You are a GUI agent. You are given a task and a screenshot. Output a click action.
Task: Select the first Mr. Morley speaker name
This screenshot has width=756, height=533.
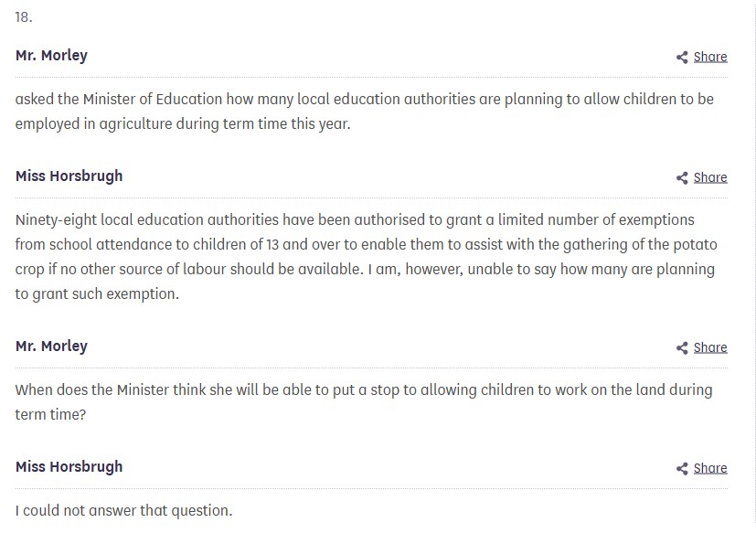[x=51, y=56]
